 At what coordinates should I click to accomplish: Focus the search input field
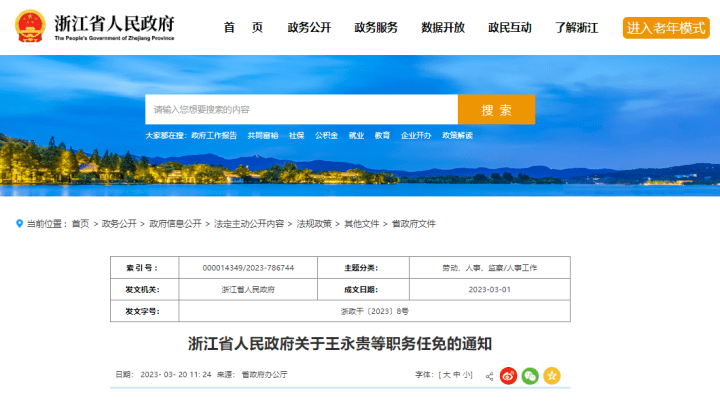coord(302,110)
